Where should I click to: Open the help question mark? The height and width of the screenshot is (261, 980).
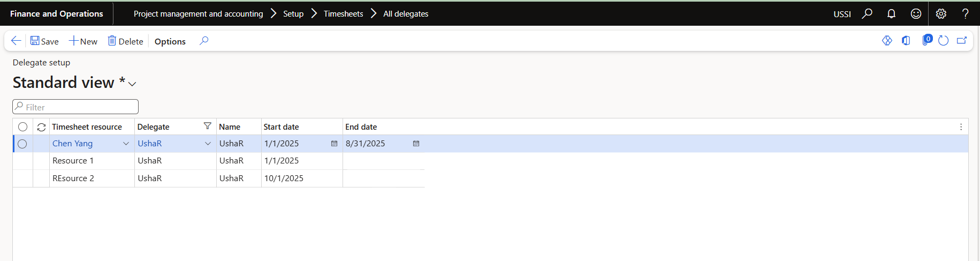[965, 14]
